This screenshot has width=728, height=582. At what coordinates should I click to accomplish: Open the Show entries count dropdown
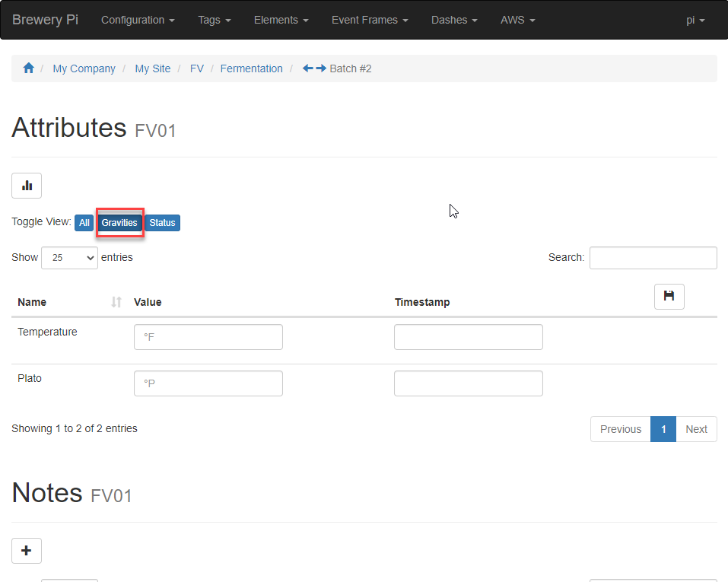(70, 258)
